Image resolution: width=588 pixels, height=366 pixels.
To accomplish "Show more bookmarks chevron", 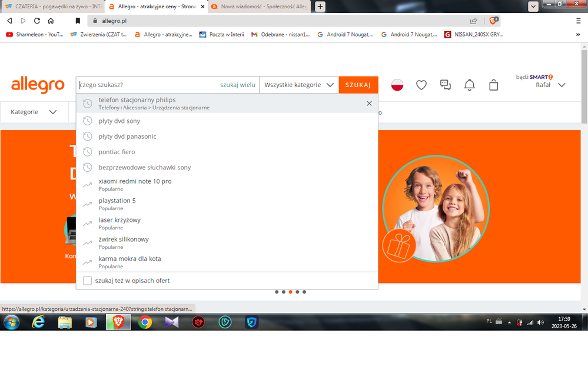I will click(578, 35).
